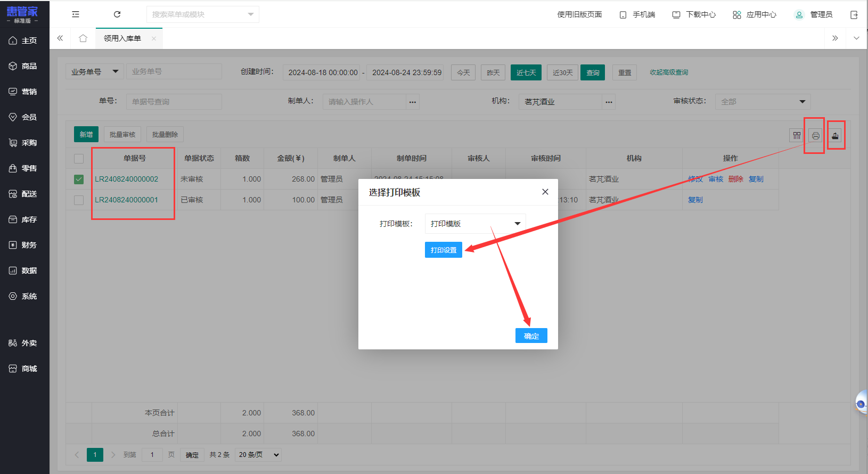Click the print icon above table
This screenshot has height=474, width=868.
(815, 136)
